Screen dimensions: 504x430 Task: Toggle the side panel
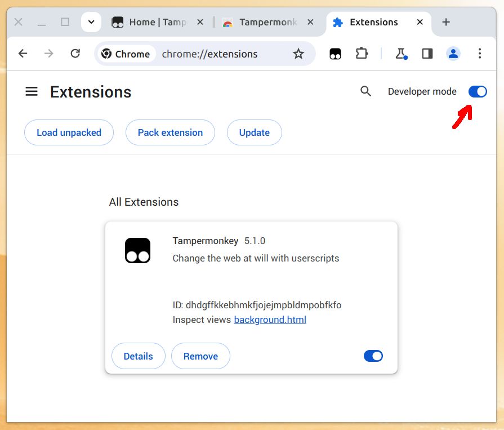427,54
